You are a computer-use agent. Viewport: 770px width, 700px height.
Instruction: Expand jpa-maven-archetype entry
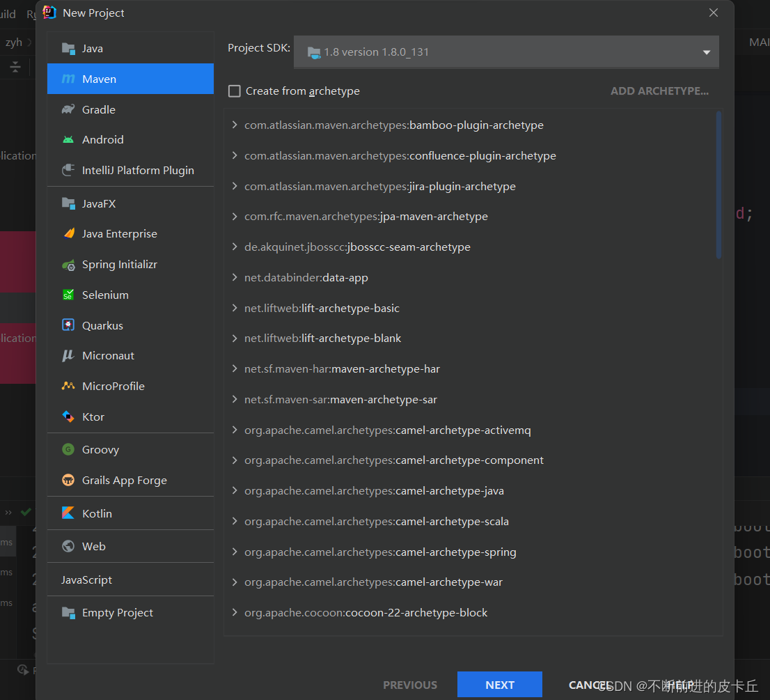[235, 216]
